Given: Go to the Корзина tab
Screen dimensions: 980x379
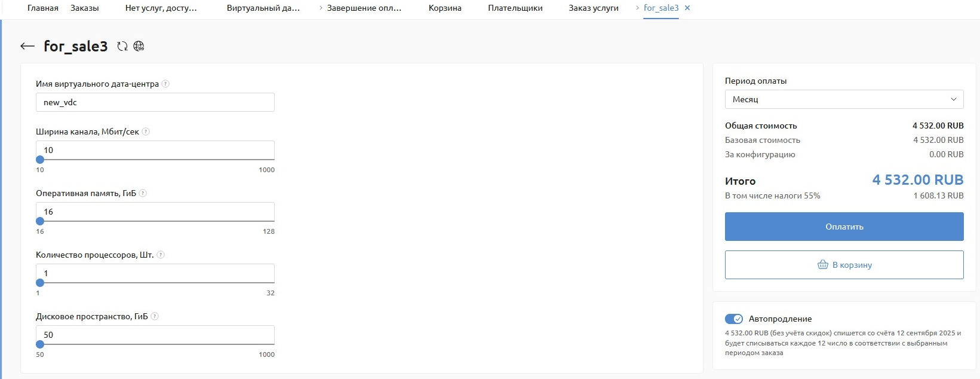Looking at the screenshot, I should [x=445, y=8].
